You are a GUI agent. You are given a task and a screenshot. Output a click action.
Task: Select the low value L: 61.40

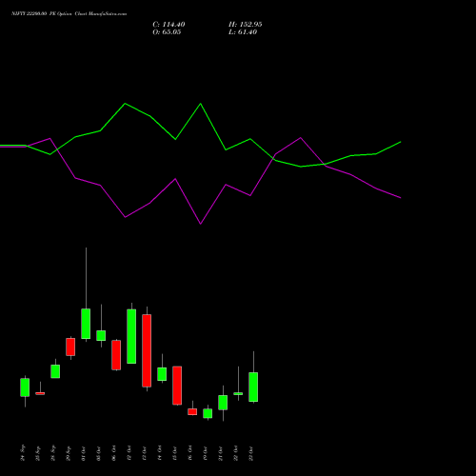[243, 32]
